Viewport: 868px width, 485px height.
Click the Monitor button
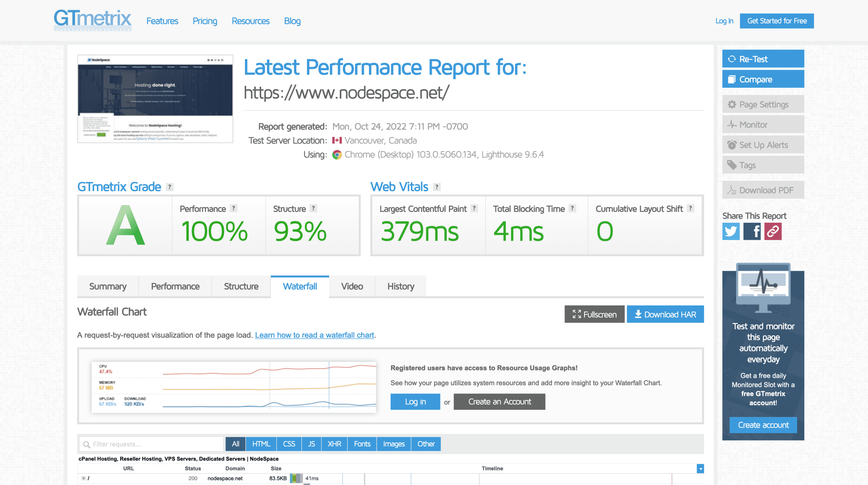(763, 125)
